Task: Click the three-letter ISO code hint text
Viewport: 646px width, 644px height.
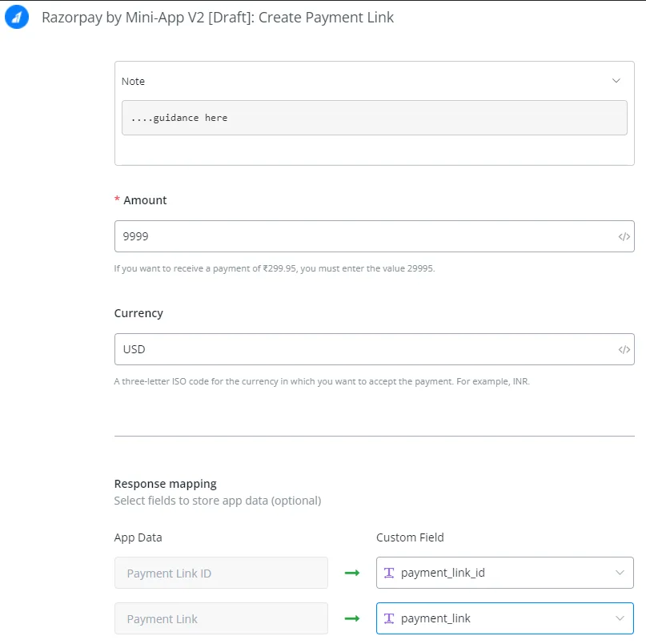Action: [322, 381]
